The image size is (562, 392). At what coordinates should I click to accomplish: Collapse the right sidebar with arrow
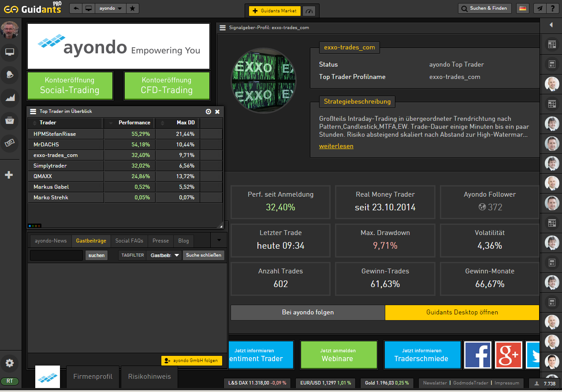[551, 25]
